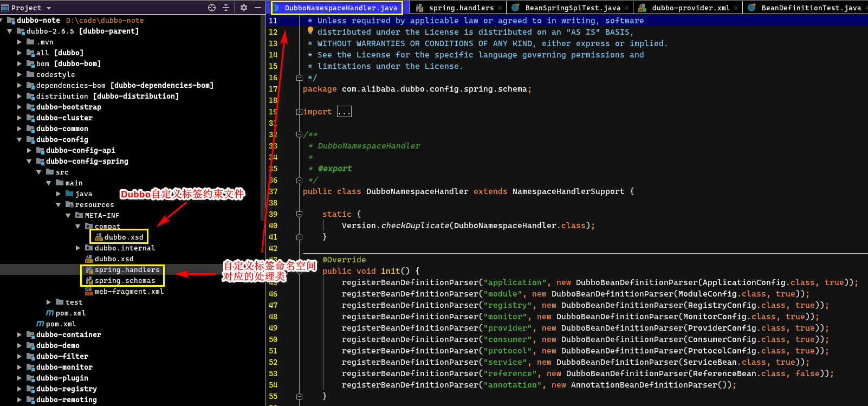868x406 pixels.
Task: Click the @Override annotation
Action: (x=344, y=260)
